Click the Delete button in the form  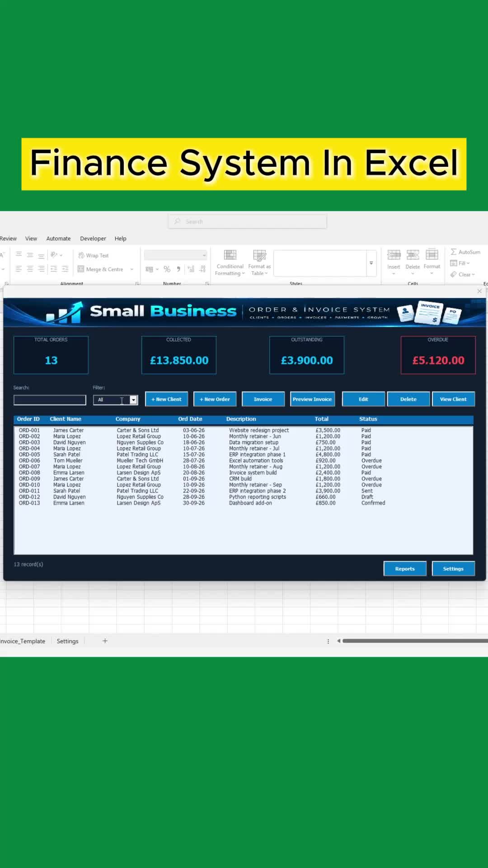point(408,399)
